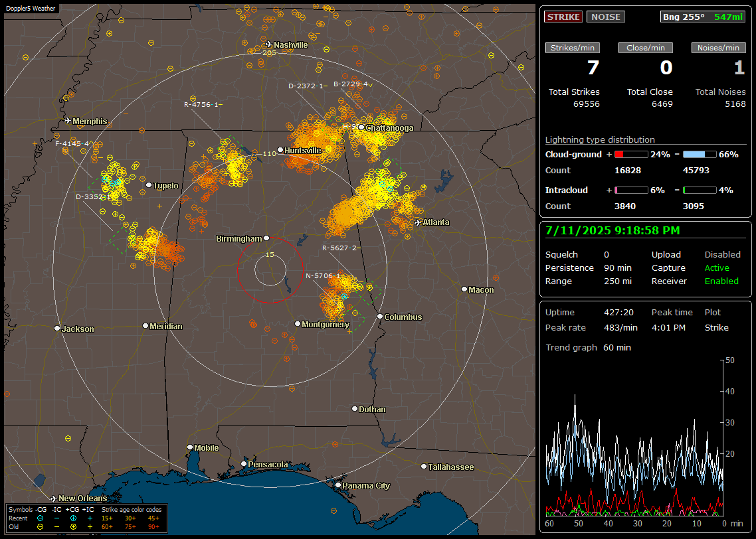This screenshot has width=756, height=539.
Task: Click storm cell label N-5706-1
Action: [x=323, y=275]
